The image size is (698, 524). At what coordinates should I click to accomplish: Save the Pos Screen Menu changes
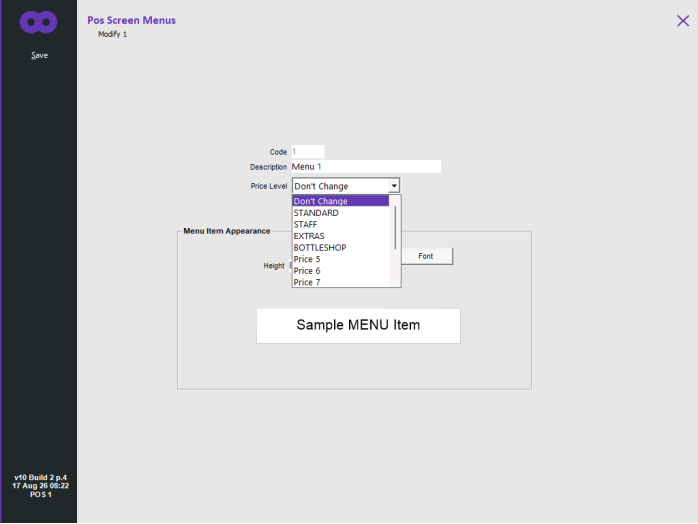pyautogui.click(x=39, y=55)
